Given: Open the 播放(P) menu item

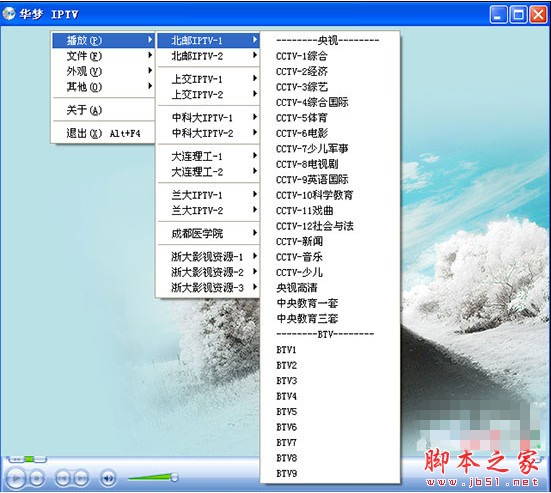Looking at the screenshot, I should pyautogui.click(x=103, y=40).
